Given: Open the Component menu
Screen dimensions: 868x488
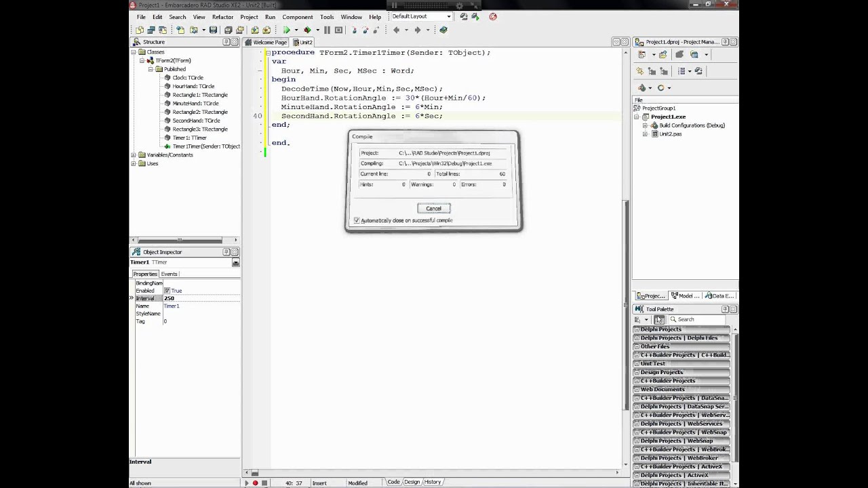Looking at the screenshot, I should click(x=297, y=17).
